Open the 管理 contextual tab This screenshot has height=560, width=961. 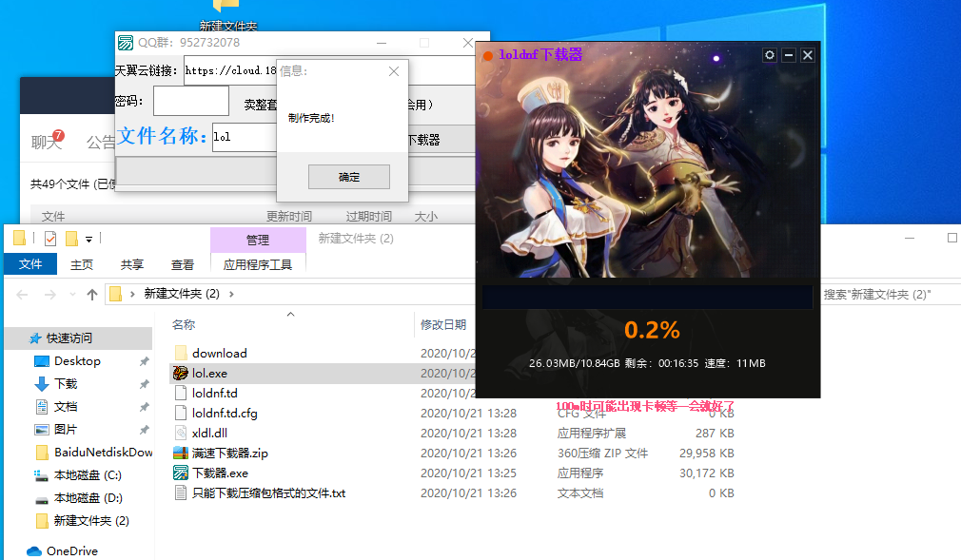click(x=258, y=241)
